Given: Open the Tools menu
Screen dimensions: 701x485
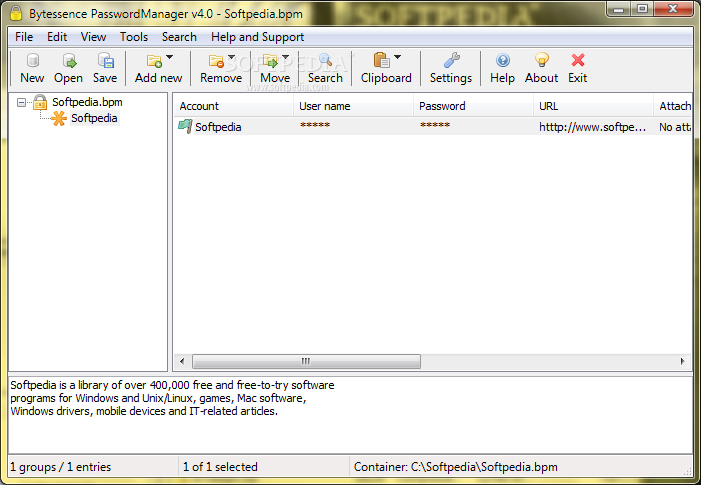Looking at the screenshot, I should tap(134, 37).
